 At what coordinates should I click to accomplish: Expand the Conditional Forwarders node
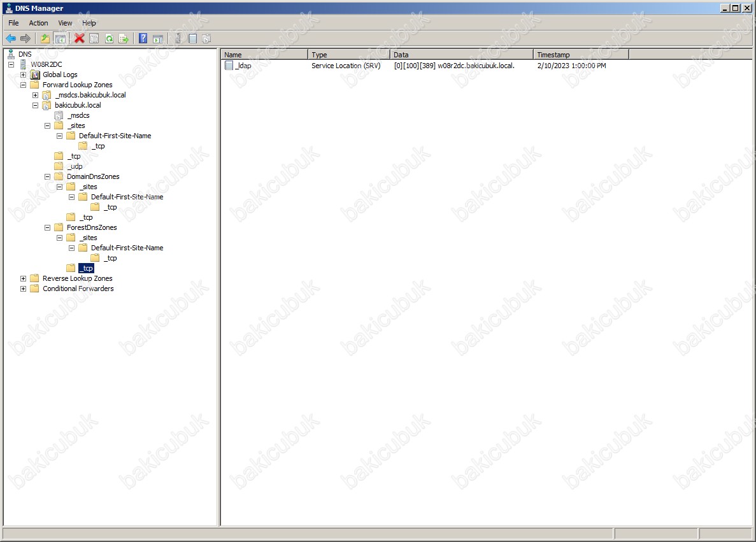coord(23,289)
